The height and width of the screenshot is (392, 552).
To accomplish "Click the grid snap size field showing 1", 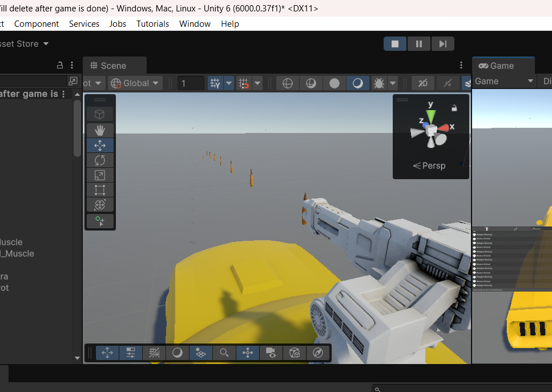I will click(191, 83).
